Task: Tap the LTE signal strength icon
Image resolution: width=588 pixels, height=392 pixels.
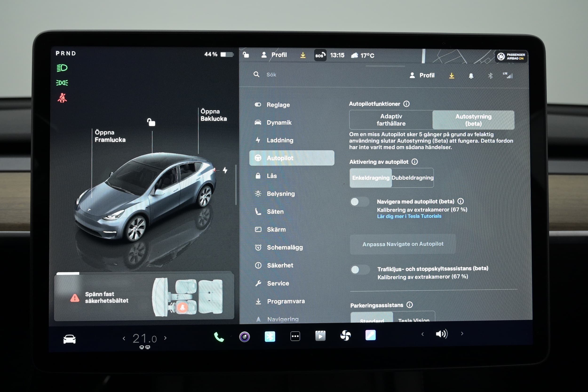Action: pyautogui.click(x=508, y=75)
